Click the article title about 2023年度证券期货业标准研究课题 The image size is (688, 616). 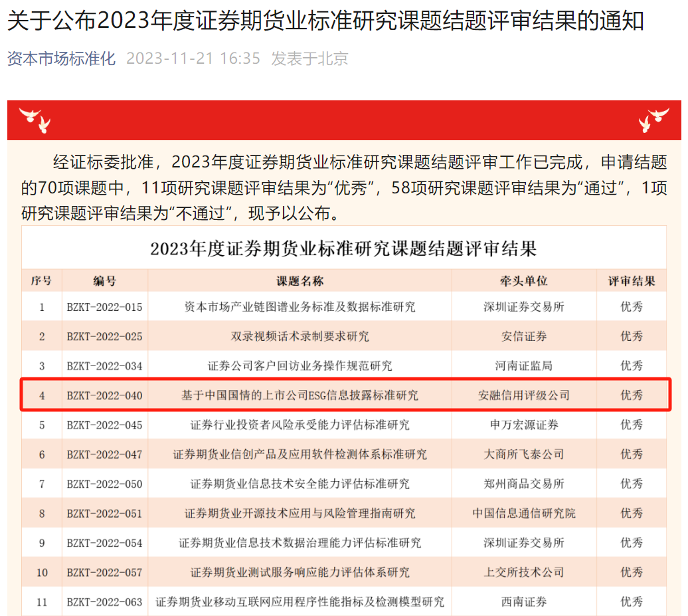pos(325,21)
